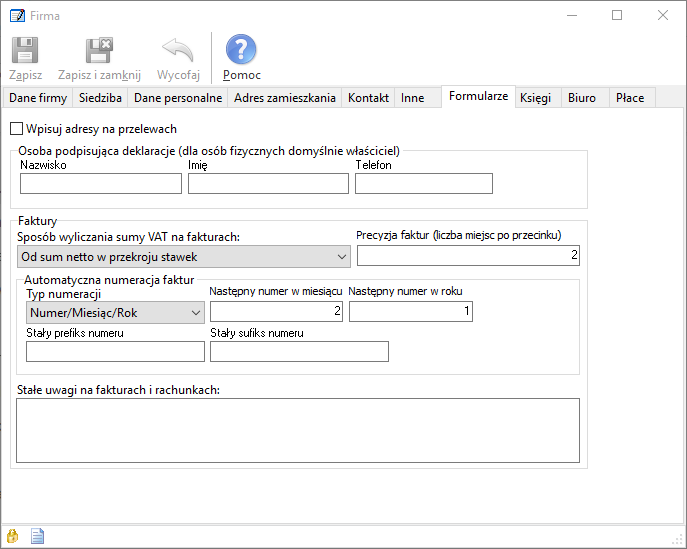
Task: Switch to the Dane firmy tab
Action: tap(38, 98)
